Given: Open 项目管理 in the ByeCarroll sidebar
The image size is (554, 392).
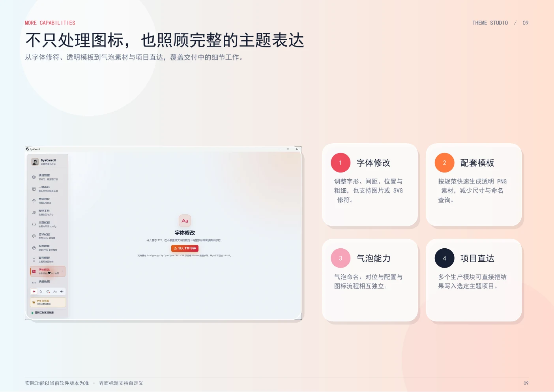Looking at the screenshot, I should click(47, 177).
